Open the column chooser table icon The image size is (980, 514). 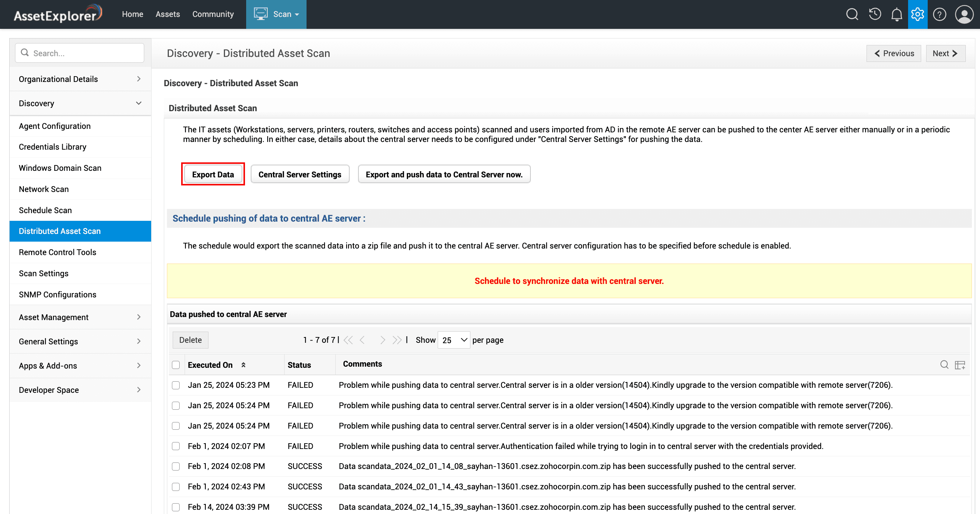(x=960, y=365)
